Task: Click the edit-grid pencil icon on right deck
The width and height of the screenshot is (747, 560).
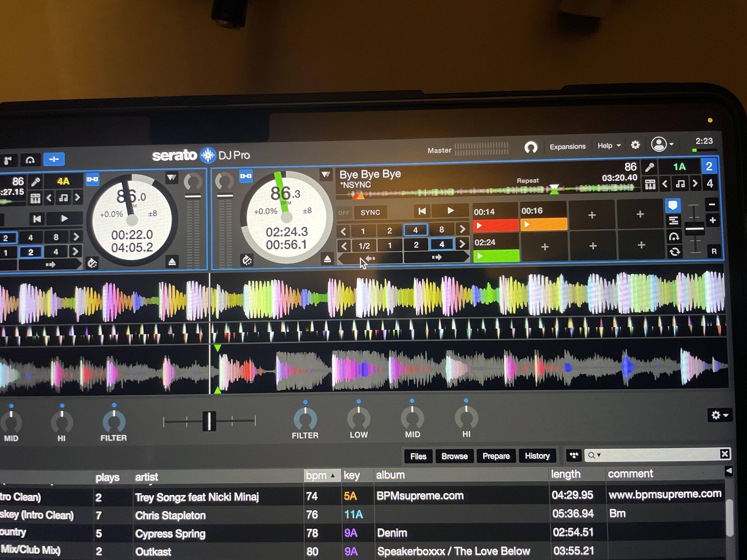Action: click(649, 168)
